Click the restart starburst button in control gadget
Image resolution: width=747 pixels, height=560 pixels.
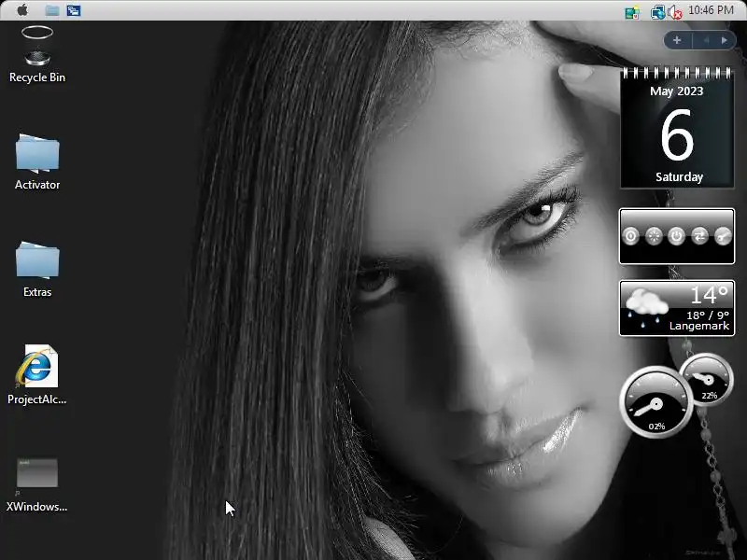(654, 236)
